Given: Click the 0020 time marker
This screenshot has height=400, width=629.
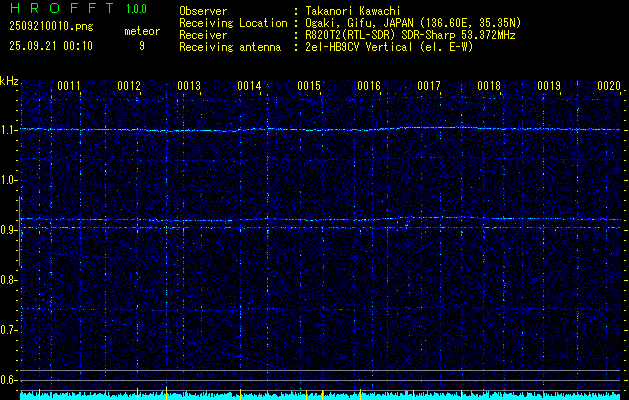Looking at the screenshot, I should pyautogui.click(x=609, y=87).
